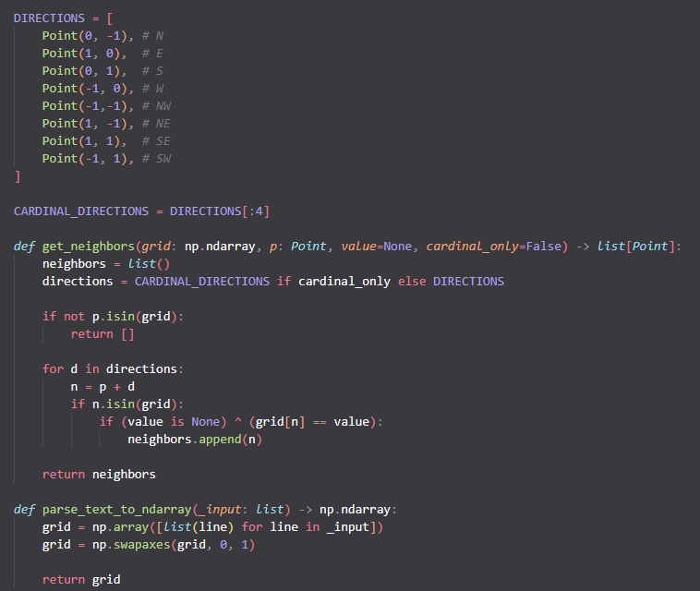Click the '# NE' comment
Viewport: 700px width, 591px height.
[x=156, y=124]
